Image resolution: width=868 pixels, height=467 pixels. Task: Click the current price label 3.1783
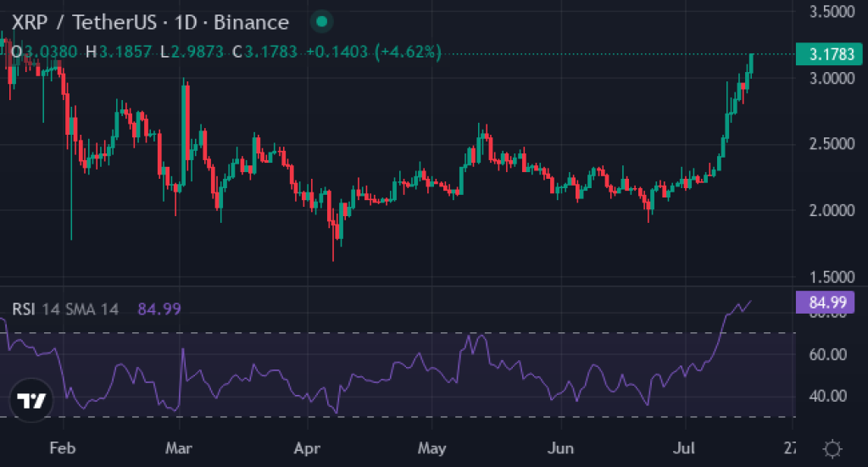pos(829,54)
